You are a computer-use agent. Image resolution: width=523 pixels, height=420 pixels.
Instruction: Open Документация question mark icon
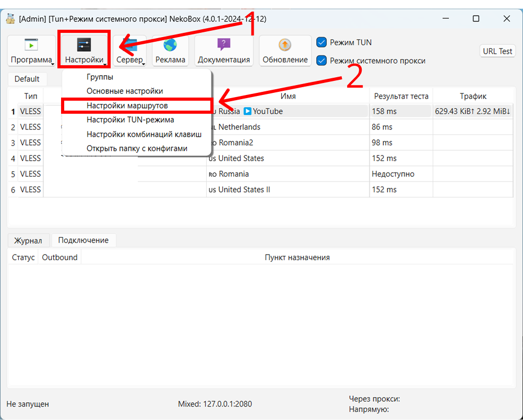(x=224, y=45)
